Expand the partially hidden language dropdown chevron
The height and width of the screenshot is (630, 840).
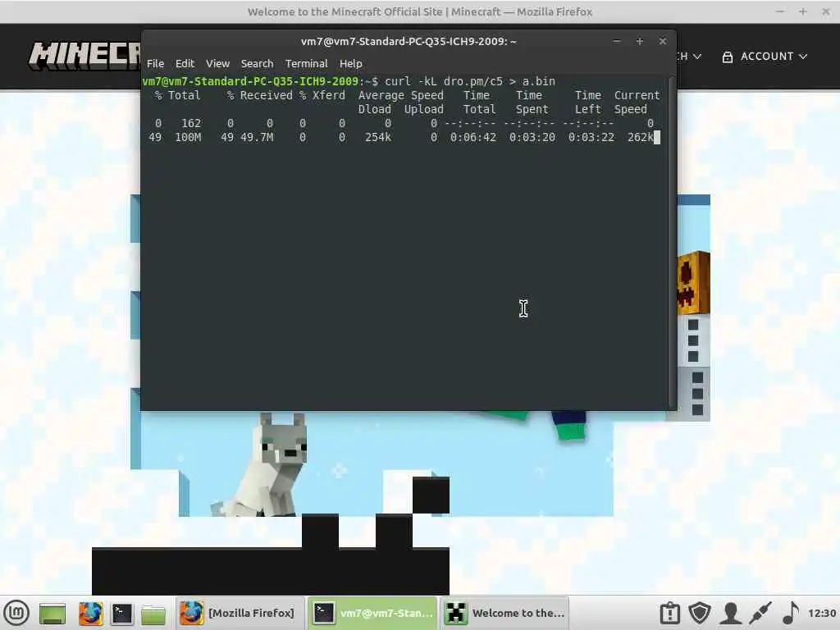click(x=697, y=57)
